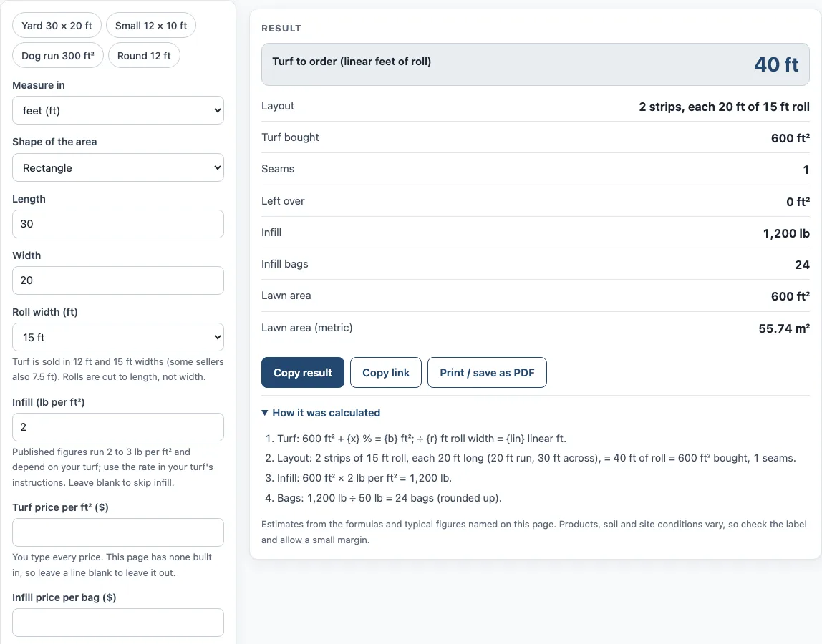This screenshot has height=644, width=822.
Task: Click the hint 'You type every price'
Action: [x=112, y=565]
